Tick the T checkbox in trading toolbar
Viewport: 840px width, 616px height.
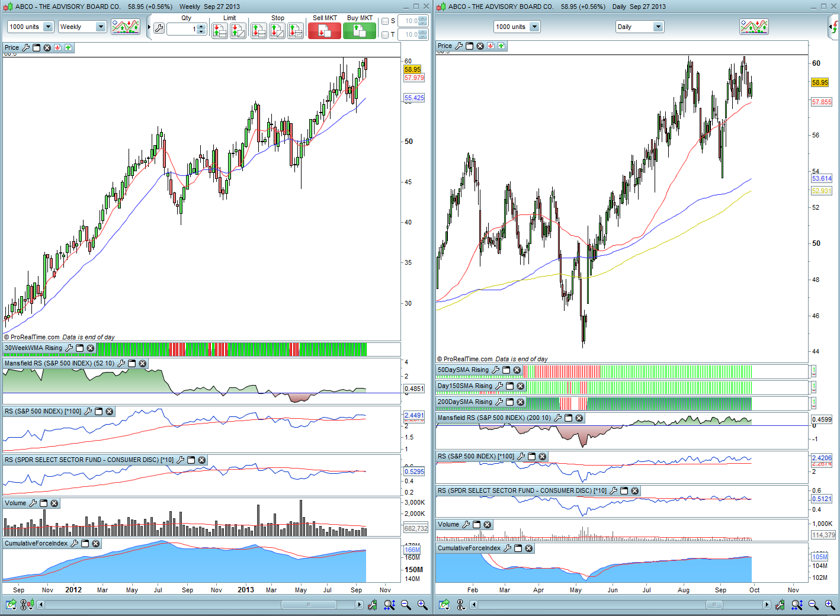pyautogui.click(x=385, y=35)
